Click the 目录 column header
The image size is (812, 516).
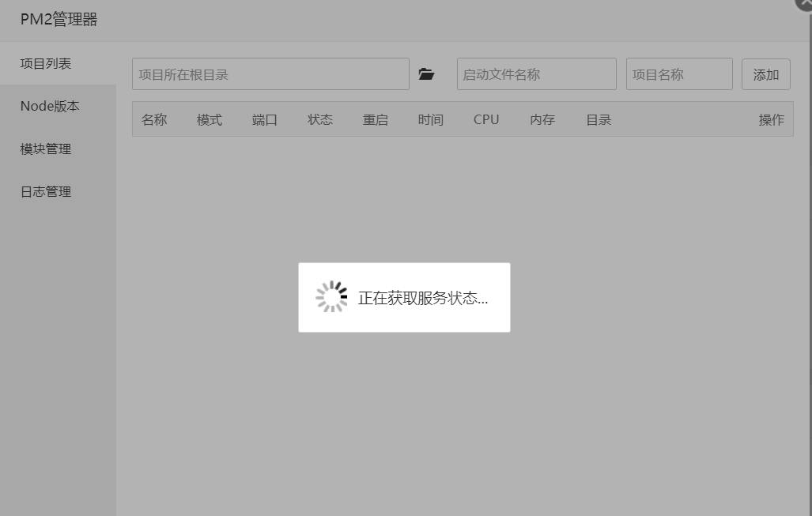[x=599, y=119]
